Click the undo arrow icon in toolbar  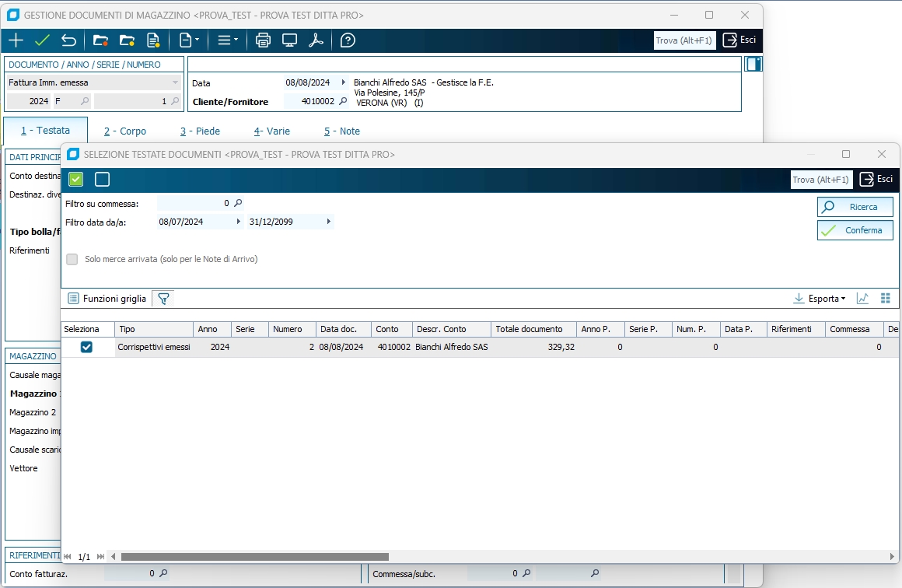tap(68, 40)
